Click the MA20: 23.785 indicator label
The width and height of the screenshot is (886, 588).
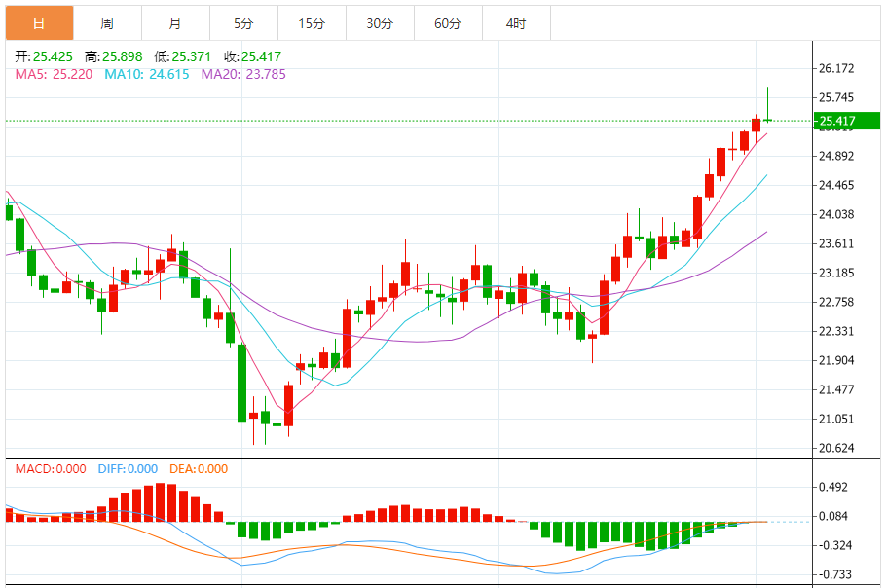pyautogui.click(x=243, y=75)
